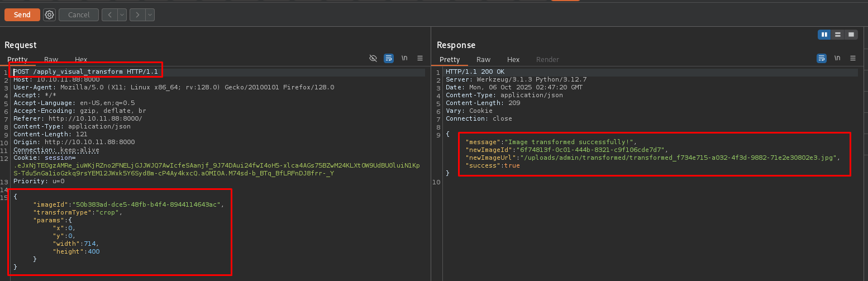This screenshot has height=281, width=868.
Task: Switch to combined single-pane layout view
Action: click(x=851, y=35)
